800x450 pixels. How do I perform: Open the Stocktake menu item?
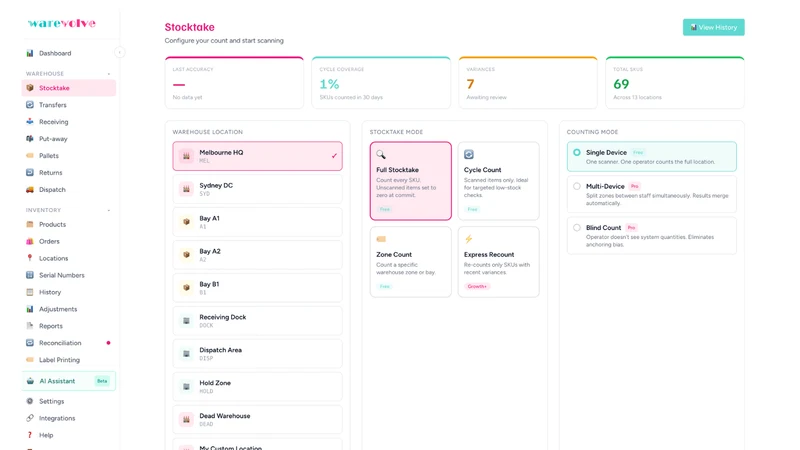click(x=69, y=88)
